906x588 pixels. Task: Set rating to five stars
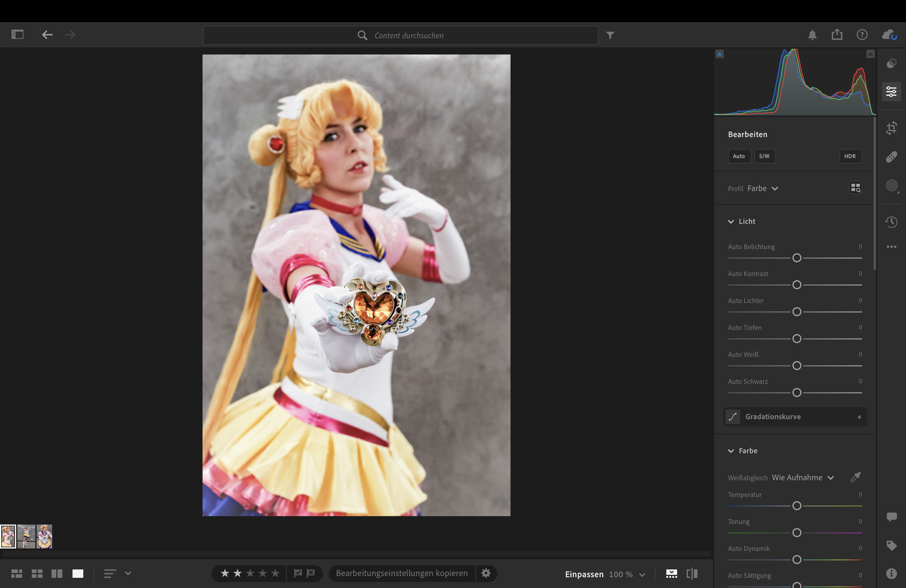[275, 573]
